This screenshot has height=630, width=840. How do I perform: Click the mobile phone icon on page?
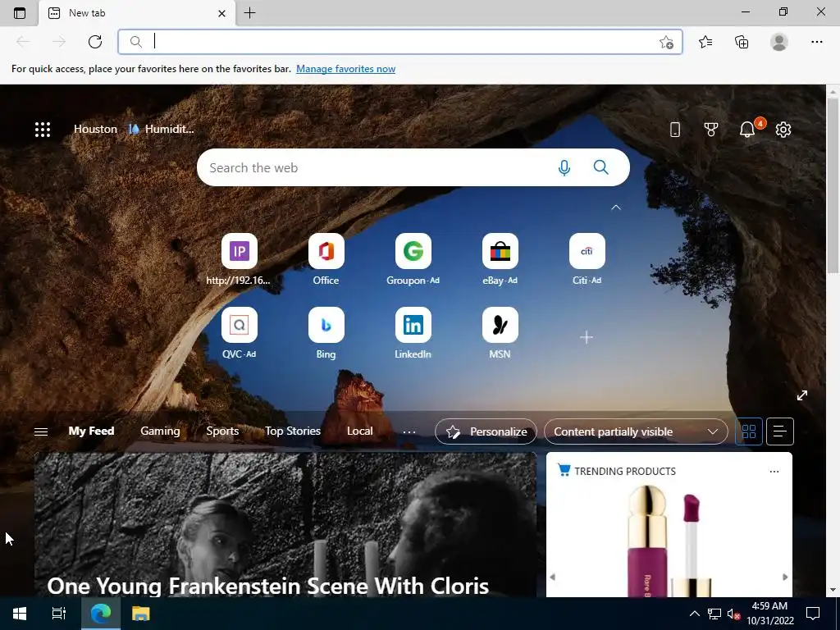(675, 129)
